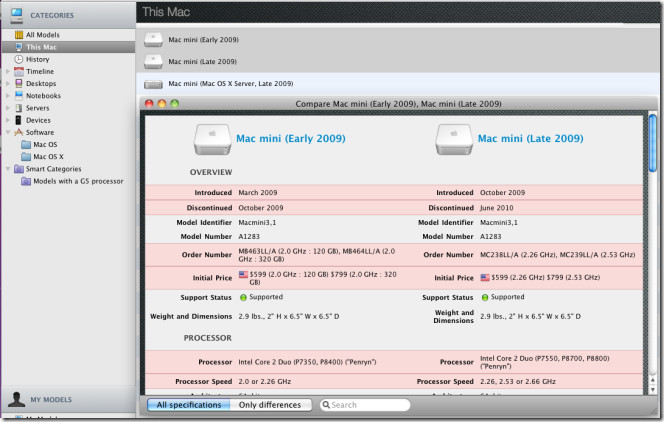Click the scrollbar up arrow

point(653,380)
